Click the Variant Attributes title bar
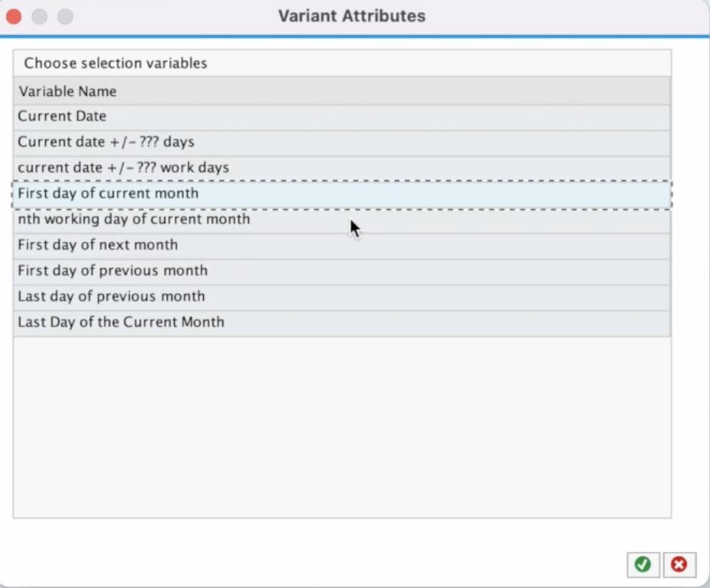Screen dimensions: 710x588 click(351, 16)
